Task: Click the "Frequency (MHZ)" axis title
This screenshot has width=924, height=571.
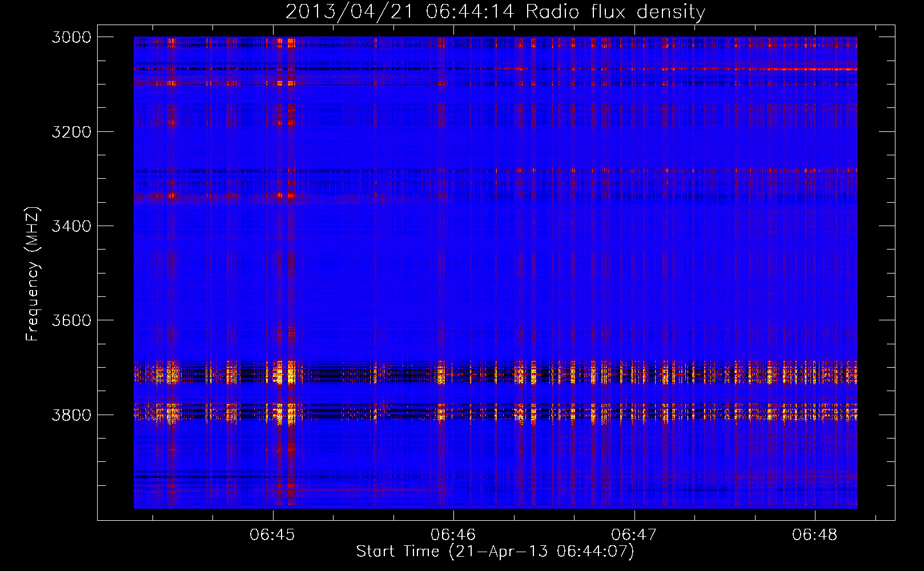Action: point(33,274)
